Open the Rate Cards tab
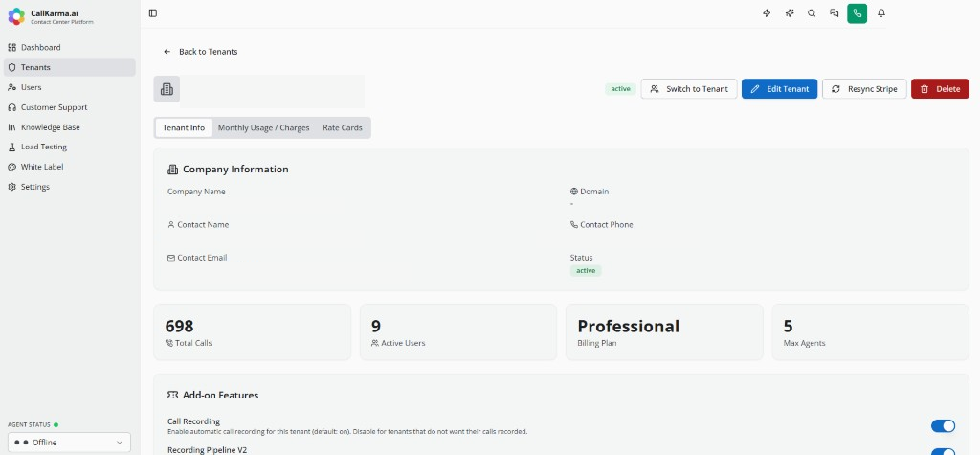This screenshot has height=455, width=980. [343, 127]
